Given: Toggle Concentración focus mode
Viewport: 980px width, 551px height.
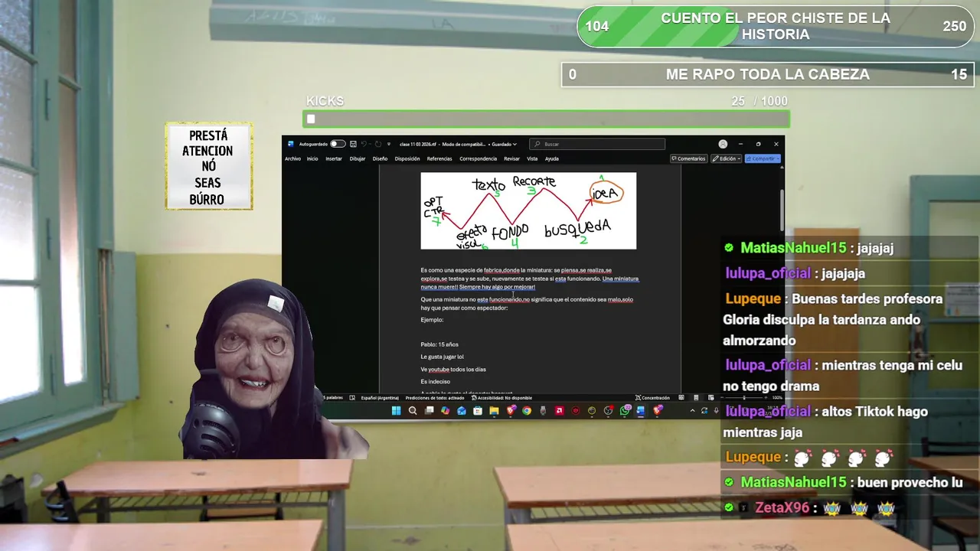Looking at the screenshot, I should 652,398.
